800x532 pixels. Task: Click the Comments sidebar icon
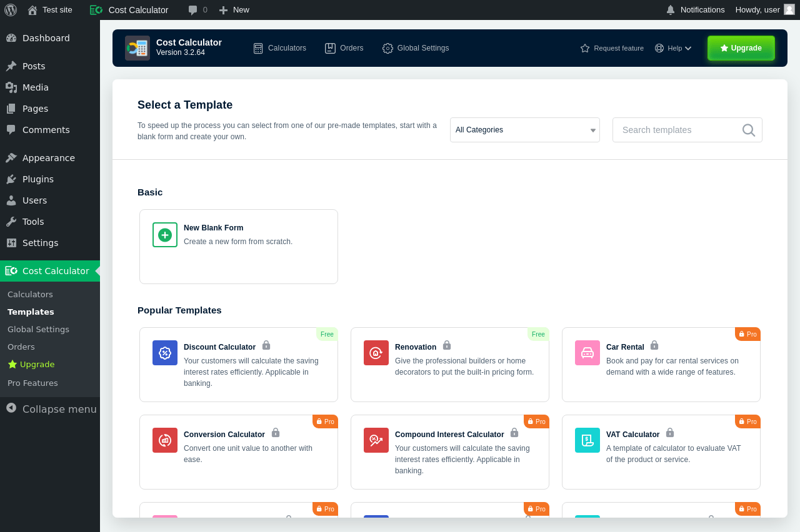(11, 130)
